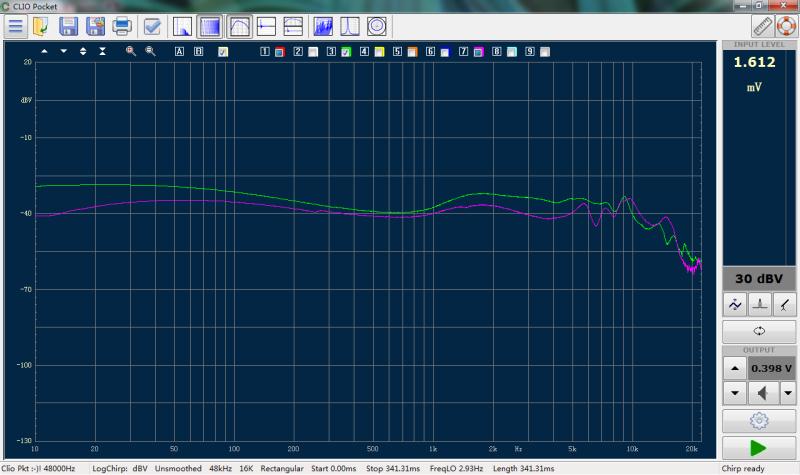Click the save-as floppy icon with colored badge
This screenshot has width=800, height=475.
tap(95, 26)
